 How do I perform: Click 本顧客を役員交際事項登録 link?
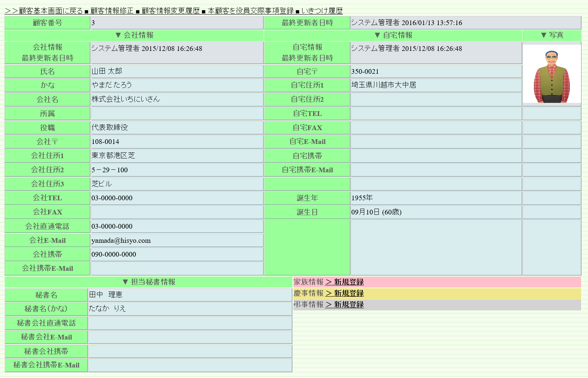pyautogui.click(x=251, y=11)
